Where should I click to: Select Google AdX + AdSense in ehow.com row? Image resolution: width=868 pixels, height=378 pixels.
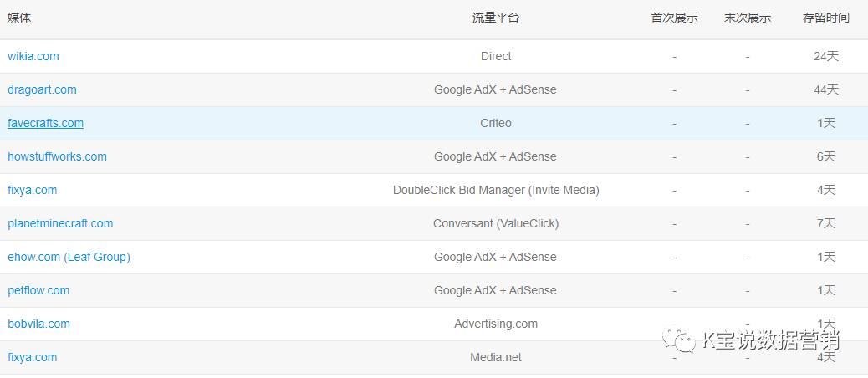(495, 258)
